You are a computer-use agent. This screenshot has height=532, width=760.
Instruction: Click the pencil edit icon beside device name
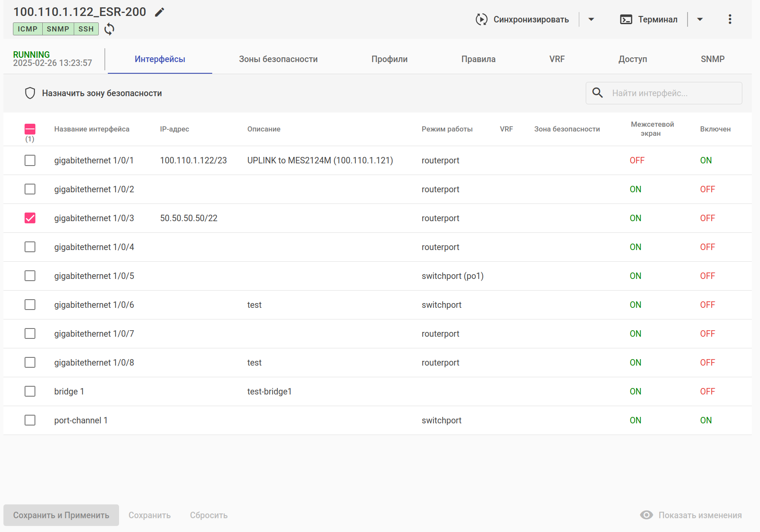[x=160, y=12]
